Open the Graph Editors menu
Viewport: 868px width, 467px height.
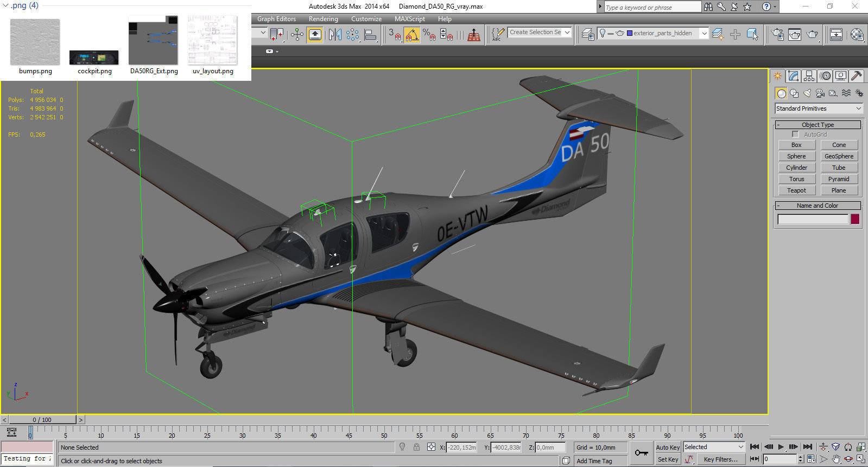pyautogui.click(x=276, y=19)
